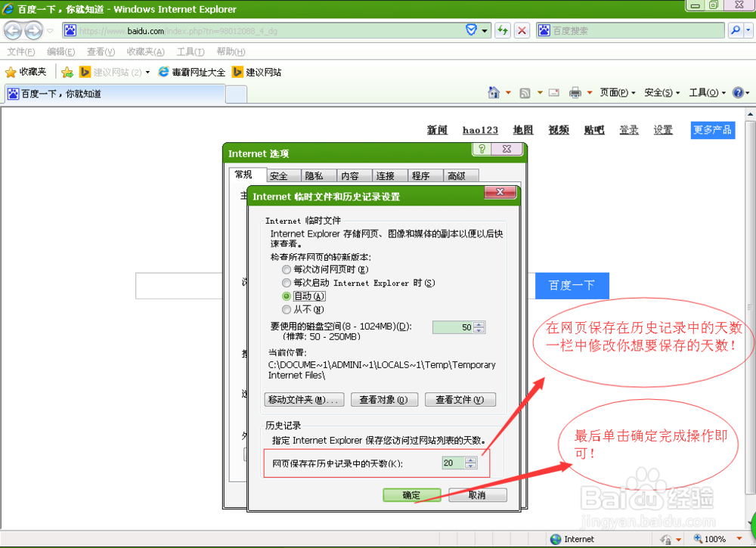This screenshot has width=756, height=548.
Task: Click the history days field showing 20
Action: (454, 463)
